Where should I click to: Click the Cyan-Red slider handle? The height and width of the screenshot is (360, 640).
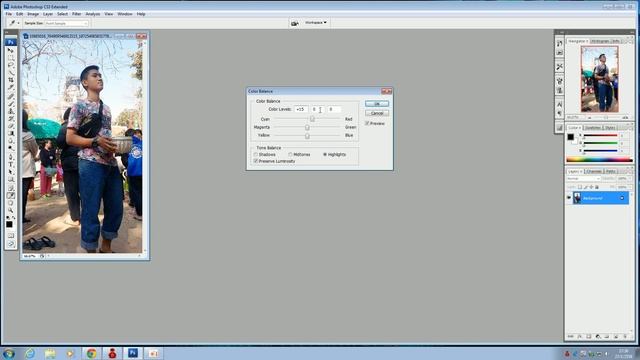point(312,119)
